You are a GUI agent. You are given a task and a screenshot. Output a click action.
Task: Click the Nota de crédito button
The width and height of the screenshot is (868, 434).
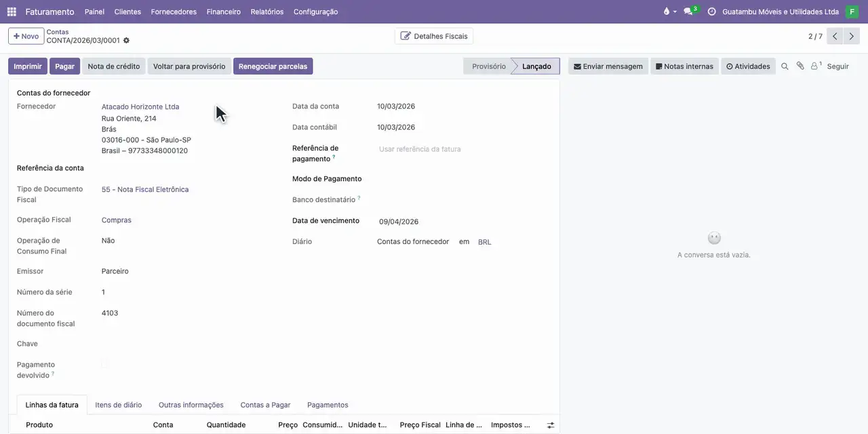114,66
